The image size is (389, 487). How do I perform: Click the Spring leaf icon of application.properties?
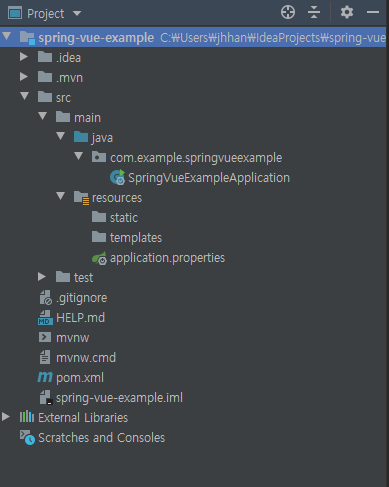(99, 258)
